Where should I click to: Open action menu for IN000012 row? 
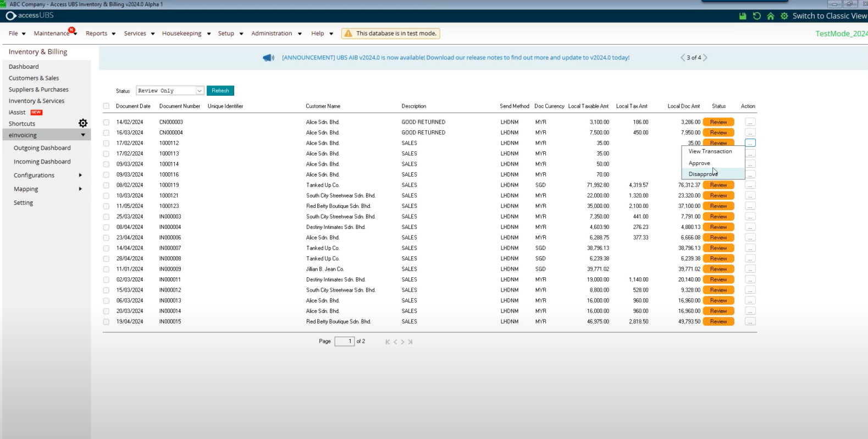coord(750,290)
